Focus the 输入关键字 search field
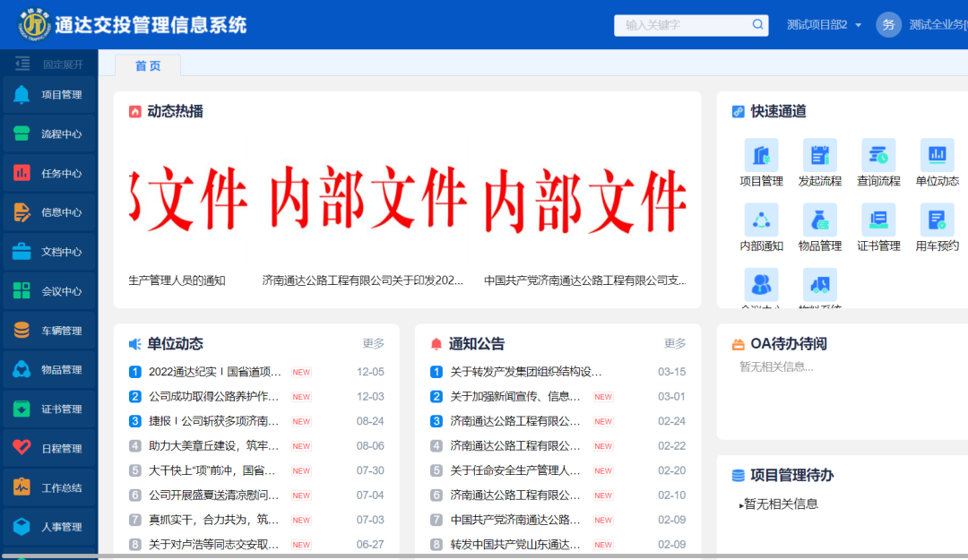Image resolution: width=968 pixels, height=560 pixels. click(684, 25)
